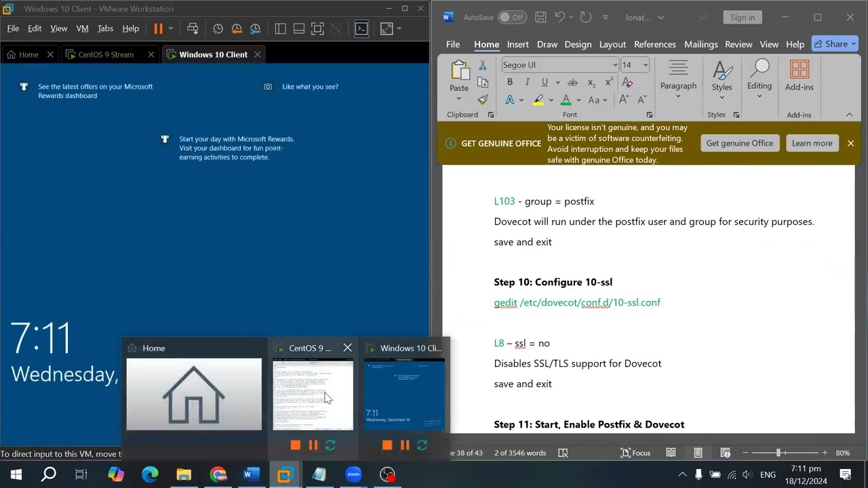Open the Insert ribbon tab

[517, 44]
